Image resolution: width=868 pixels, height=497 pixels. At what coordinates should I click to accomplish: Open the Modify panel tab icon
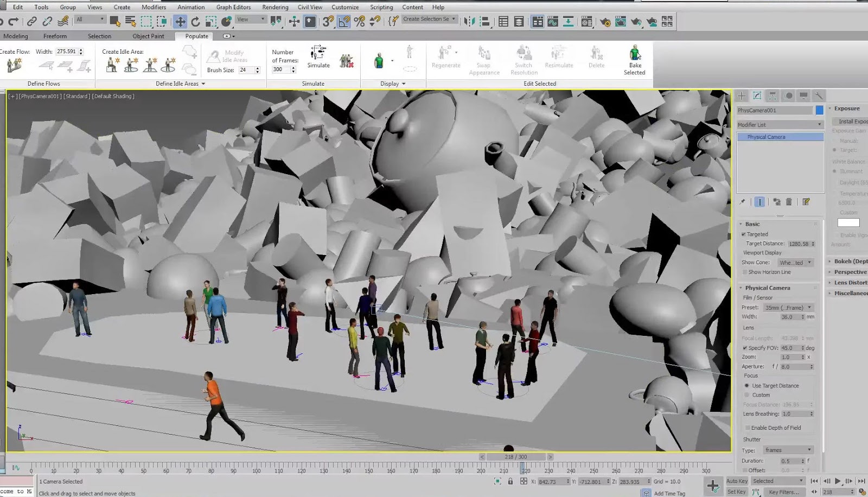click(x=757, y=96)
